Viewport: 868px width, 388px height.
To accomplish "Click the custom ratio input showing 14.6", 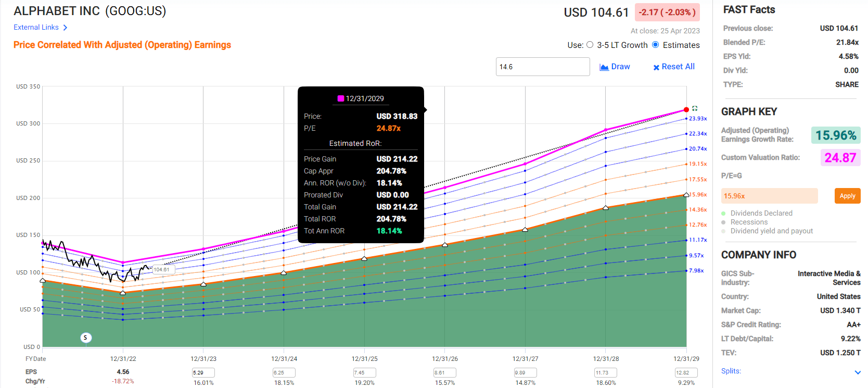I will tap(543, 67).
